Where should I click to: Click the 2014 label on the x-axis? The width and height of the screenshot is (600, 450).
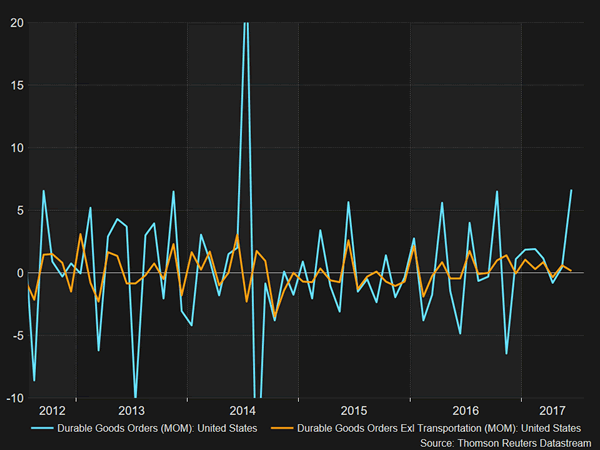pos(243,411)
